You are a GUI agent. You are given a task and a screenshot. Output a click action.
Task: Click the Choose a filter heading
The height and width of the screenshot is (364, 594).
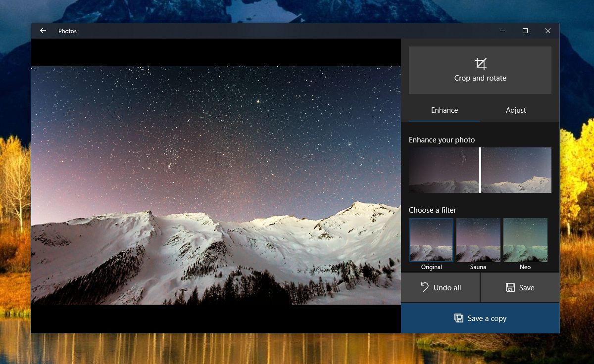tap(433, 210)
